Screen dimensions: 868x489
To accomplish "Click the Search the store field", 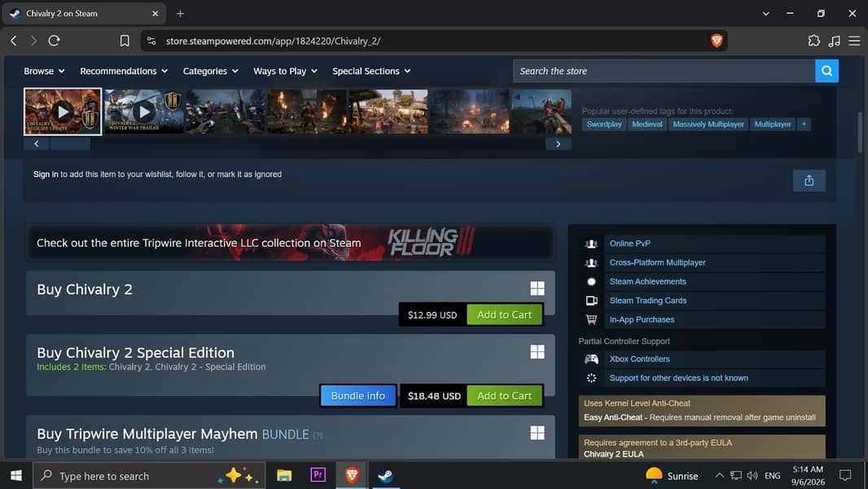I will [664, 71].
